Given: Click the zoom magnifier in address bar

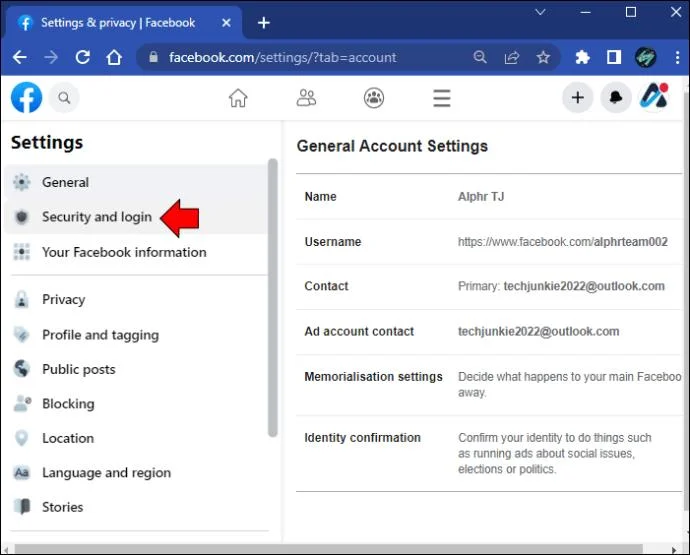Looking at the screenshot, I should click(480, 57).
